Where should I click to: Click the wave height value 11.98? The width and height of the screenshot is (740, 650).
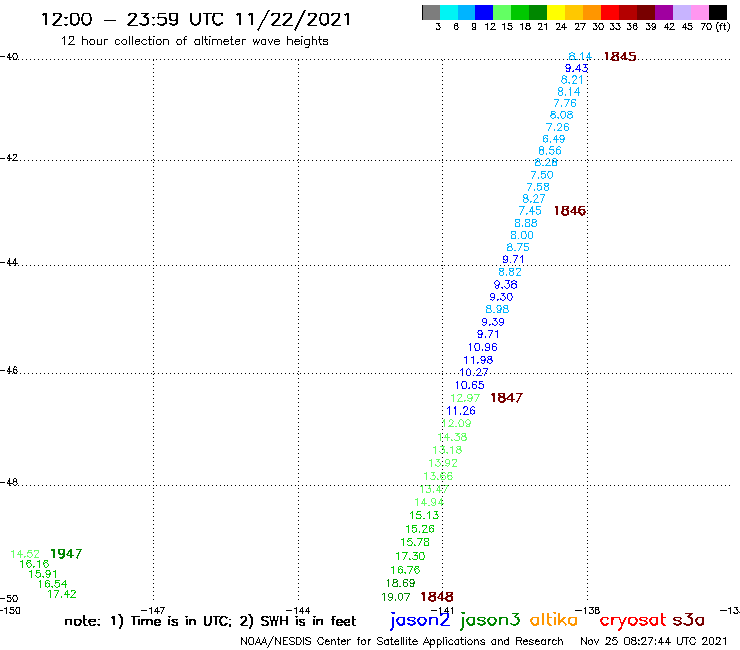click(478, 360)
